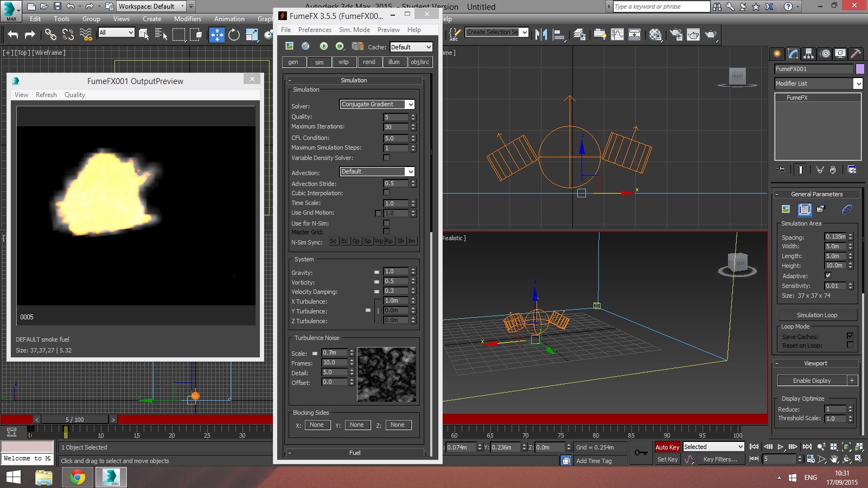The height and width of the screenshot is (488, 868).
Task: Open Quality menu in OutputPreview window
Action: click(x=75, y=95)
